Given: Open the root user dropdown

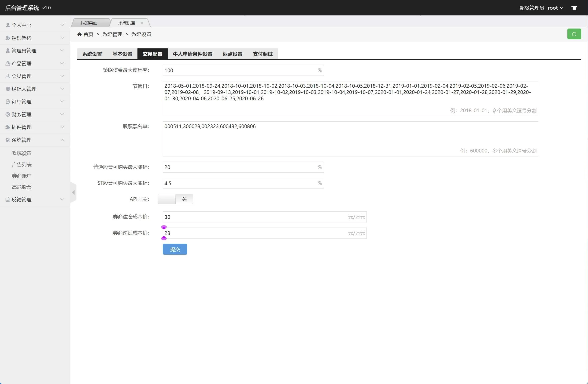Looking at the screenshot, I should [x=555, y=8].
